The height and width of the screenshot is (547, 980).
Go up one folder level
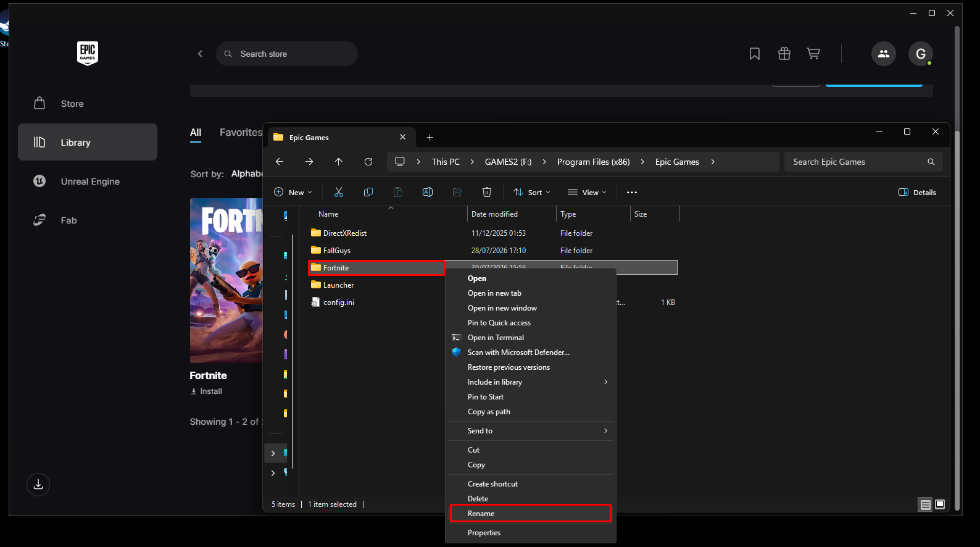pos(339,162)
